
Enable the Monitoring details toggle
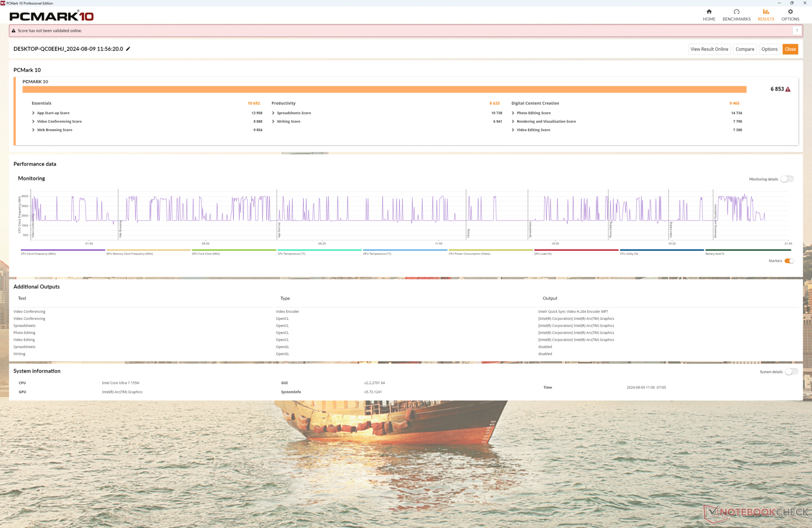(786, 179)
